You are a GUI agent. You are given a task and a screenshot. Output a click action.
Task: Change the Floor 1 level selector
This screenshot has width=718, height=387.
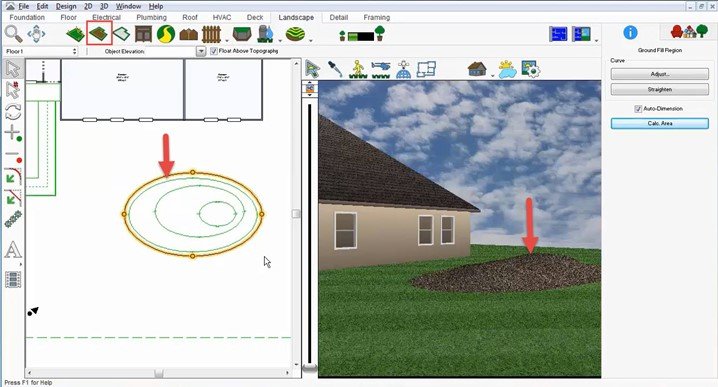pyautogui.click(x=41, y=51)
